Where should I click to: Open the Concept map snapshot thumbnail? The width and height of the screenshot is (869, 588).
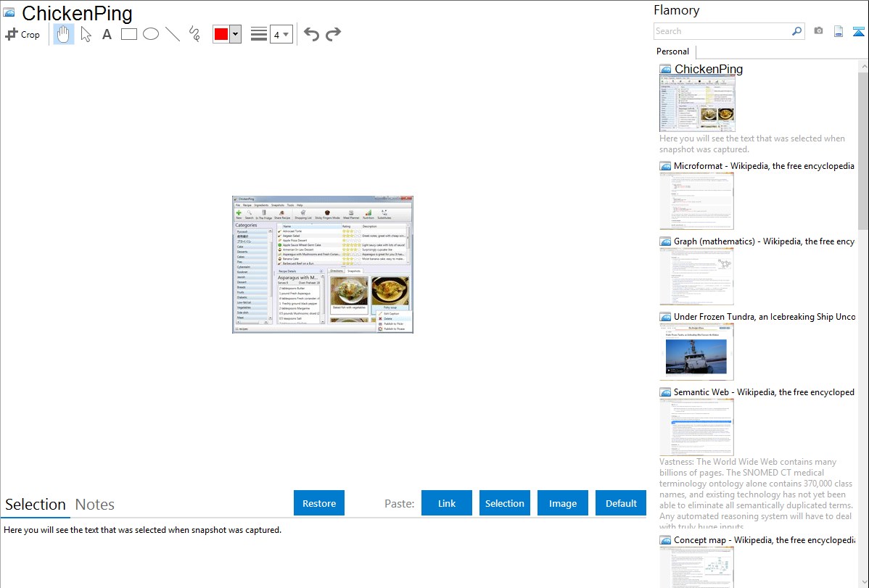(696, 567)
